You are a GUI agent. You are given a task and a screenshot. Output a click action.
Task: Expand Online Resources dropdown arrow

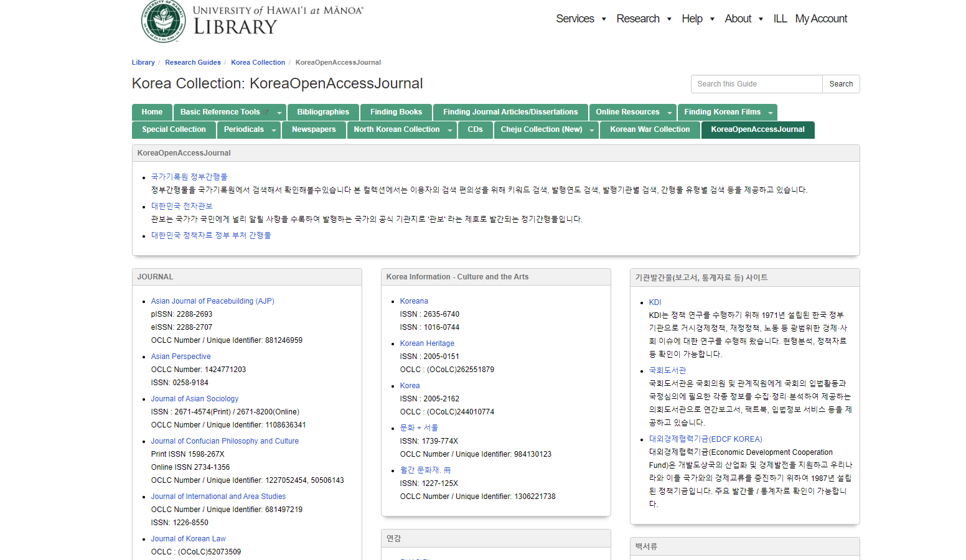tap(670, 113)
